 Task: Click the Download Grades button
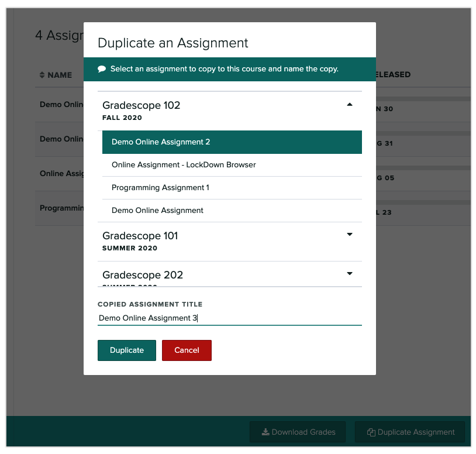coord(298,432)
